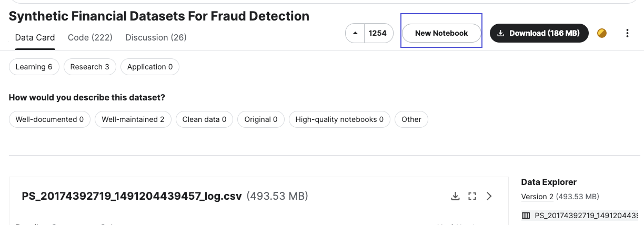Select the Learning 6 usability chip

pyautogui.click(x=34, y=67)
